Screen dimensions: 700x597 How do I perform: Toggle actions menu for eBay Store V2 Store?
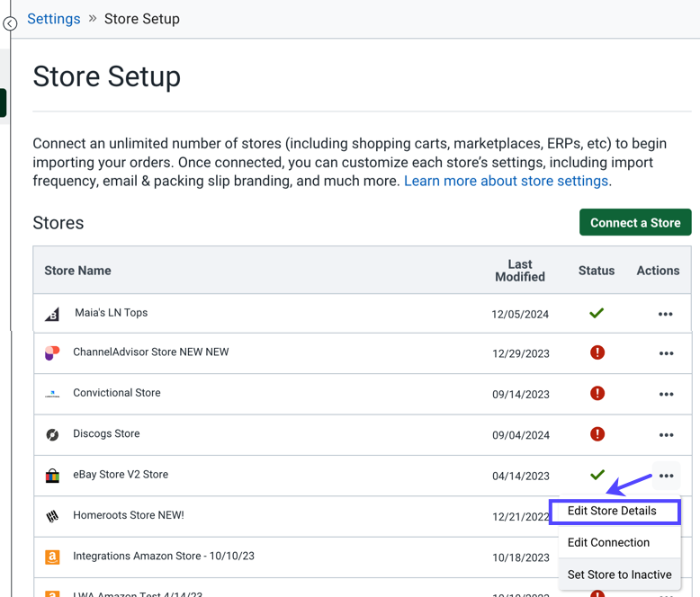click(666, 476)
